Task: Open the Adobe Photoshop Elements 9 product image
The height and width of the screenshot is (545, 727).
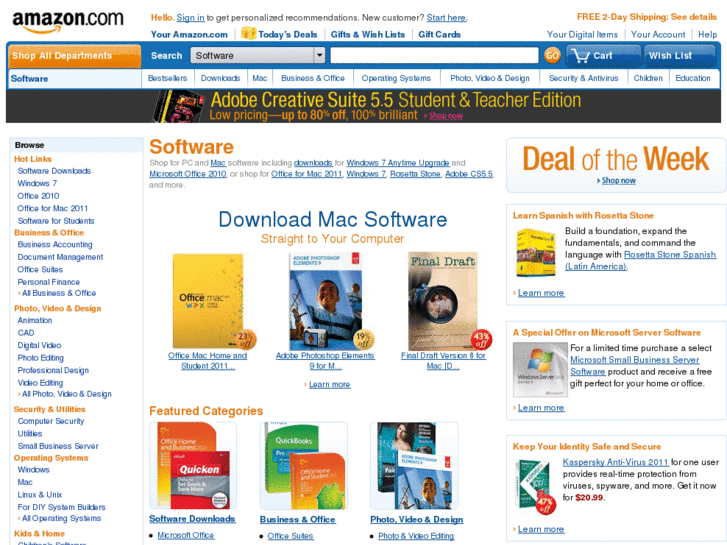Action: [x=326, y=301]
